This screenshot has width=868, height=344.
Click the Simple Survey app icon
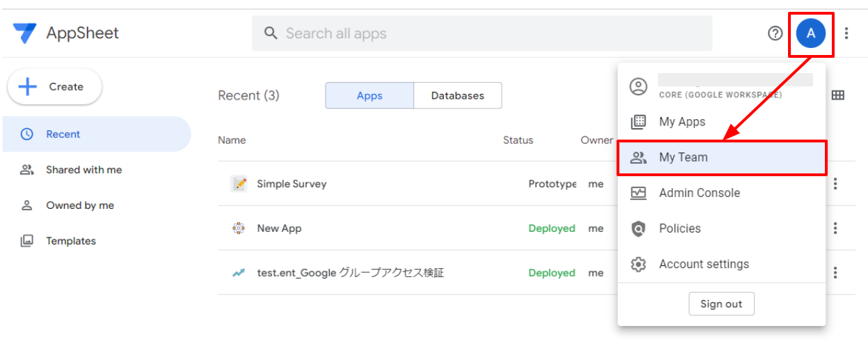coord(239,184)
